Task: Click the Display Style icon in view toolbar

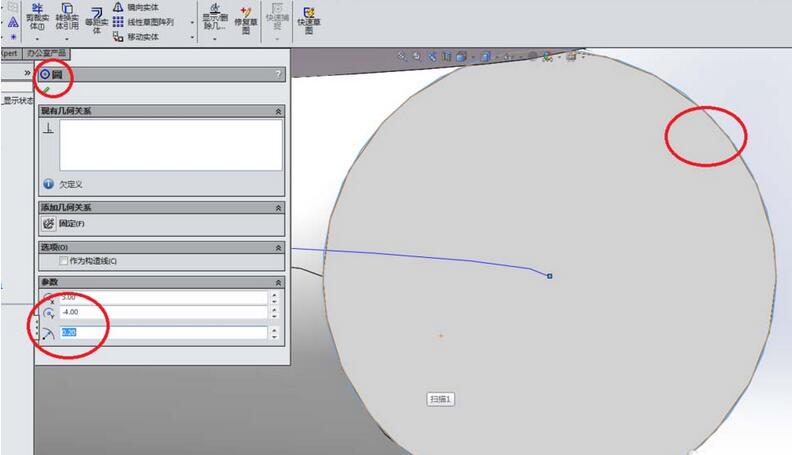Action: (x=485, y=57)
